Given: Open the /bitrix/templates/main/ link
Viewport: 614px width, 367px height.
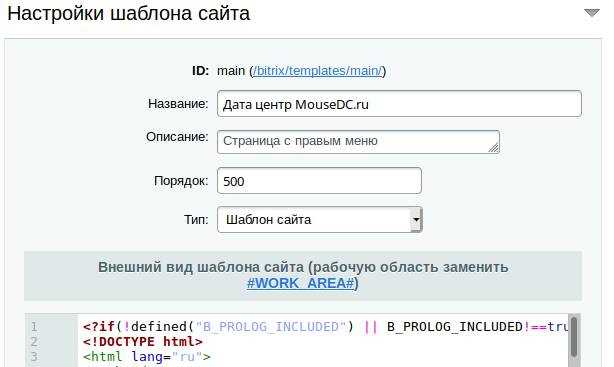Looking at the screenshot, I should (x=317, y=71).
